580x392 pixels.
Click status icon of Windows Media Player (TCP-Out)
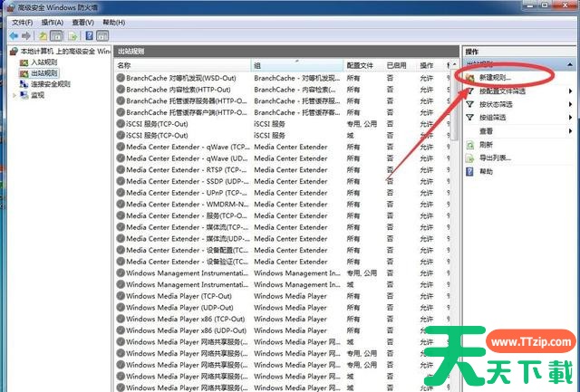(x=121, y=296)
